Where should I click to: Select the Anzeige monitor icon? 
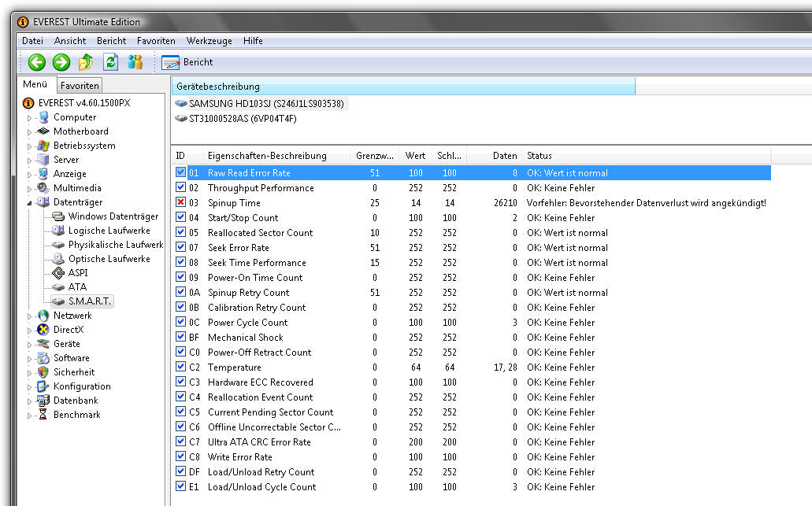coord(43,174)
